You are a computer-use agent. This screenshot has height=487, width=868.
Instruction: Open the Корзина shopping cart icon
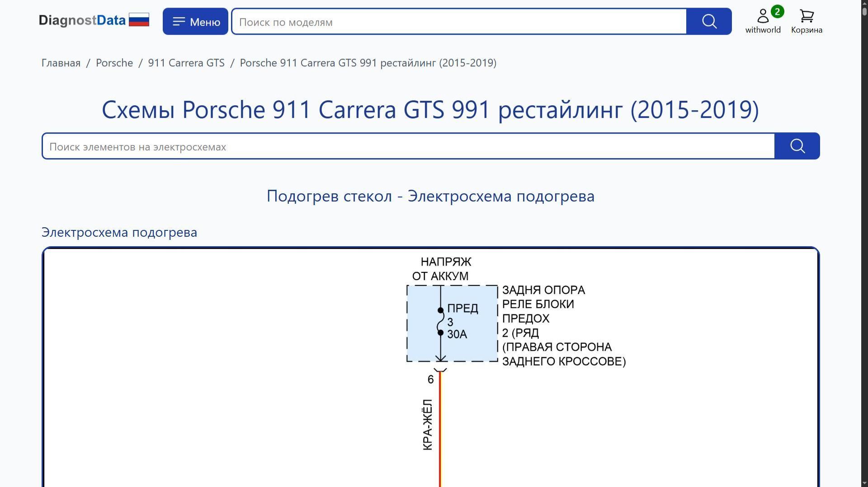[807, 21]
